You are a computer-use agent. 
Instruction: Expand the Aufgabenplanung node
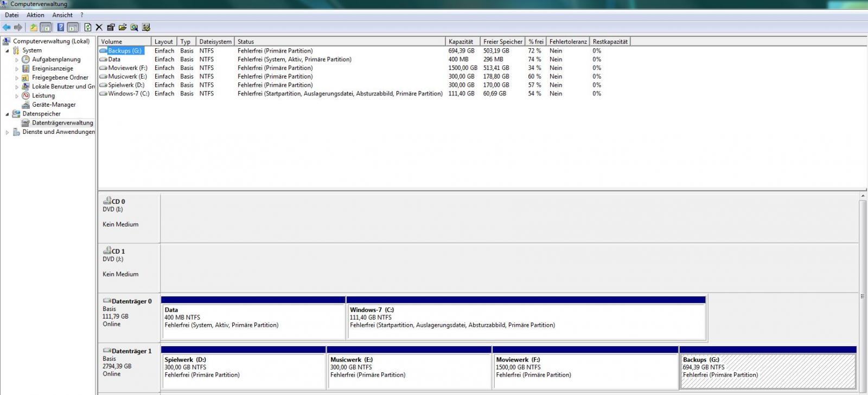tap(17, 60)
